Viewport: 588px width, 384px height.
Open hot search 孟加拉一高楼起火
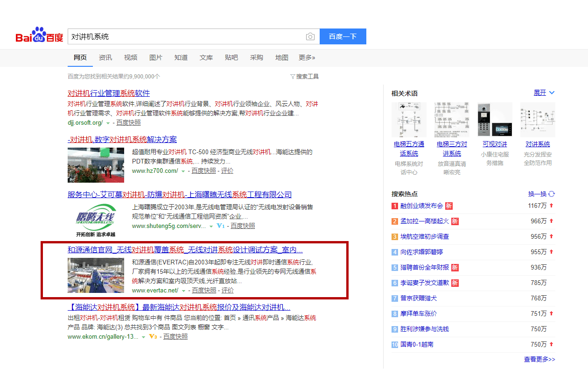425,221
